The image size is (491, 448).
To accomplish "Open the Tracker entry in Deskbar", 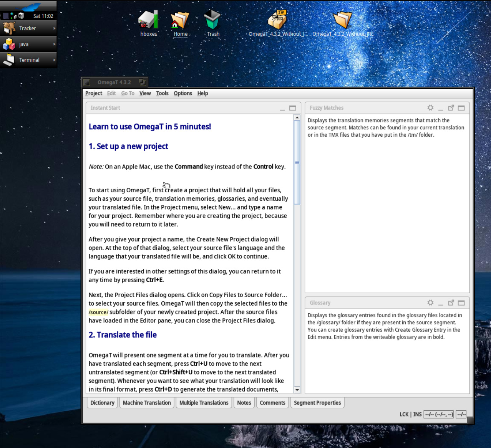I will 28,28.
